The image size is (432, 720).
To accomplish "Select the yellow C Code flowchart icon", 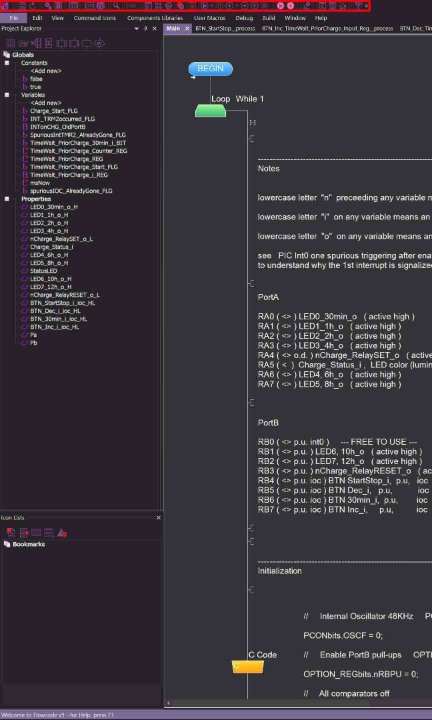I will click(x=247, y=667).
